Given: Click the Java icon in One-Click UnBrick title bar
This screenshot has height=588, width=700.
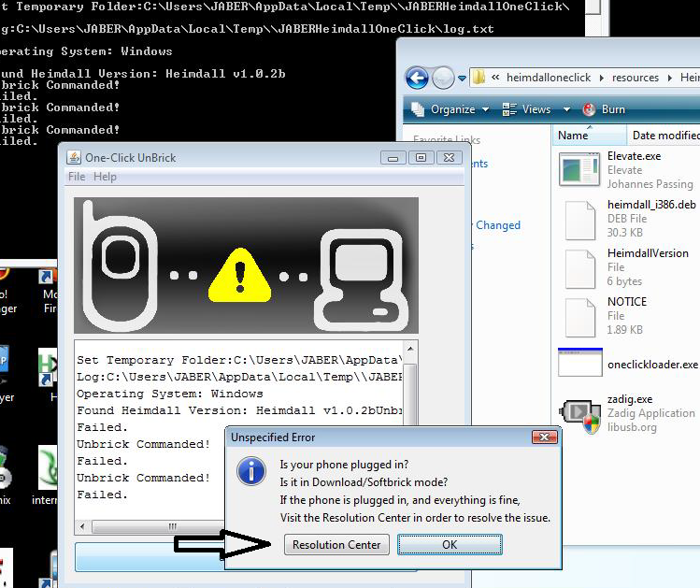Looking at the screenshot, I should coord(74,158).
